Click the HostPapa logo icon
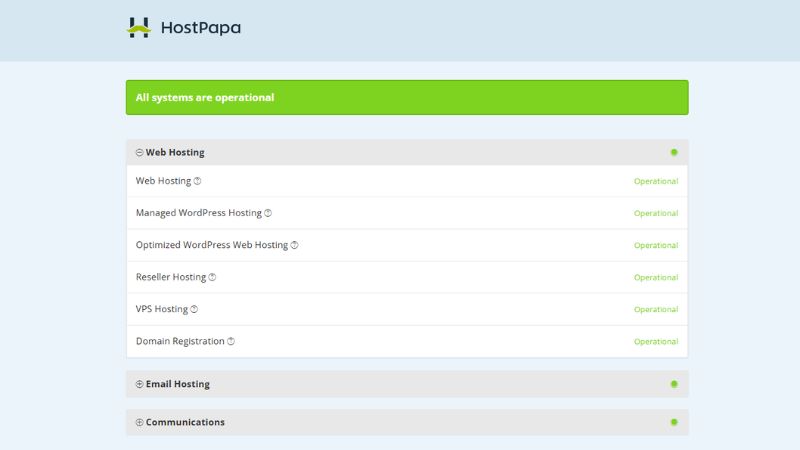 point(138,28)
